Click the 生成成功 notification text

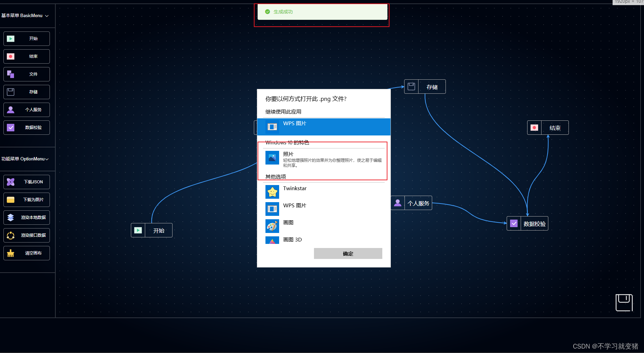283,12
